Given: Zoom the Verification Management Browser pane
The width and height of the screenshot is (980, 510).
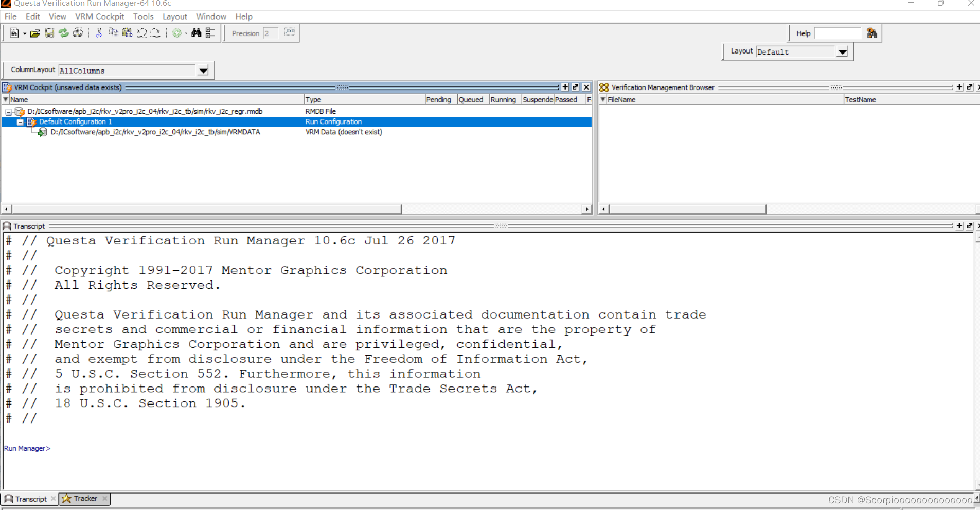Looking at the screenshot, I should [x=959, y=87].
